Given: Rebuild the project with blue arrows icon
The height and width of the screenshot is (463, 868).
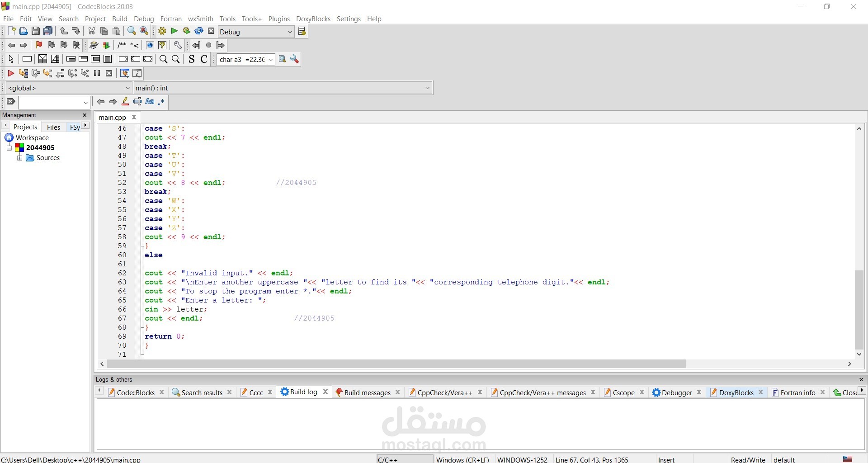Looking at the screenshot, I should [199, 31].
